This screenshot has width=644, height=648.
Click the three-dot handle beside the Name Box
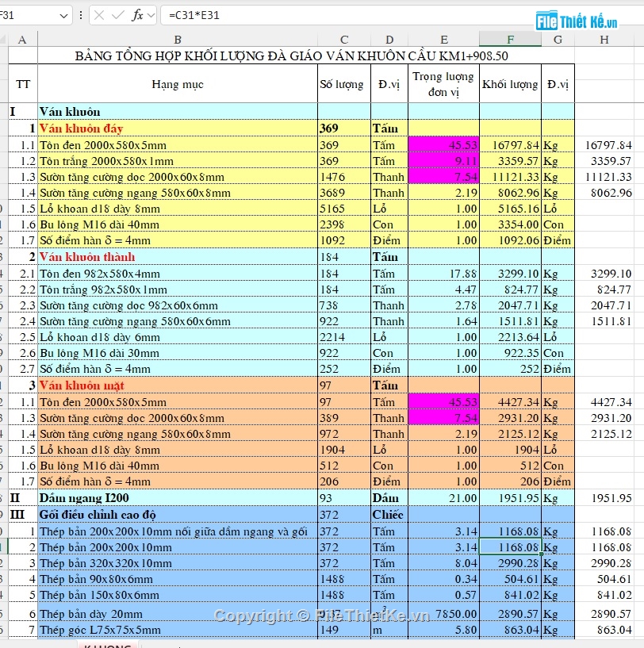pyautogui.click(x=80, y=15)
